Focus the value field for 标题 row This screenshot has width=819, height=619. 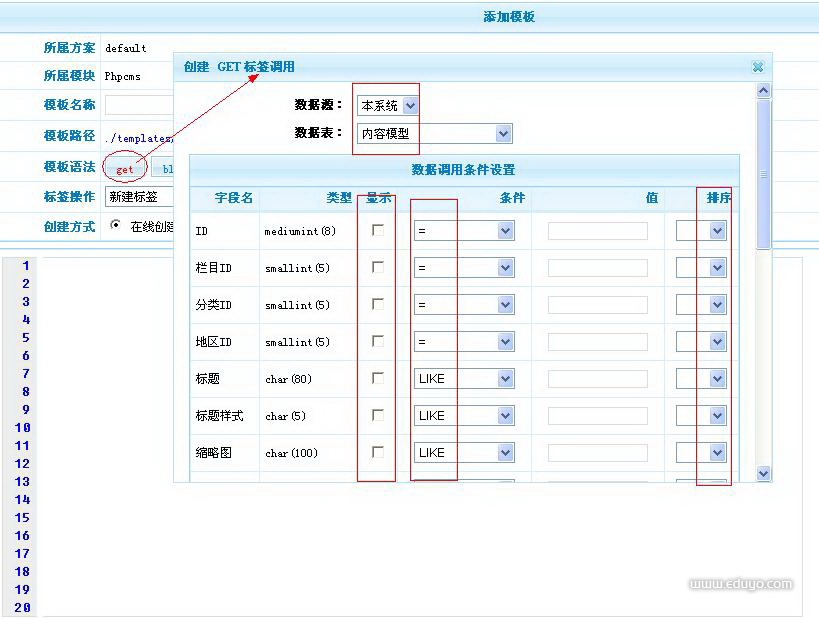click(598, 379)
